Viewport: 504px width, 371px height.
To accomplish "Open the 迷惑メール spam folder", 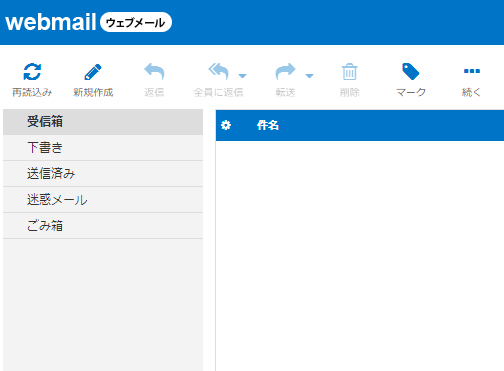I will pyautogui.click(x=103, y=200).
